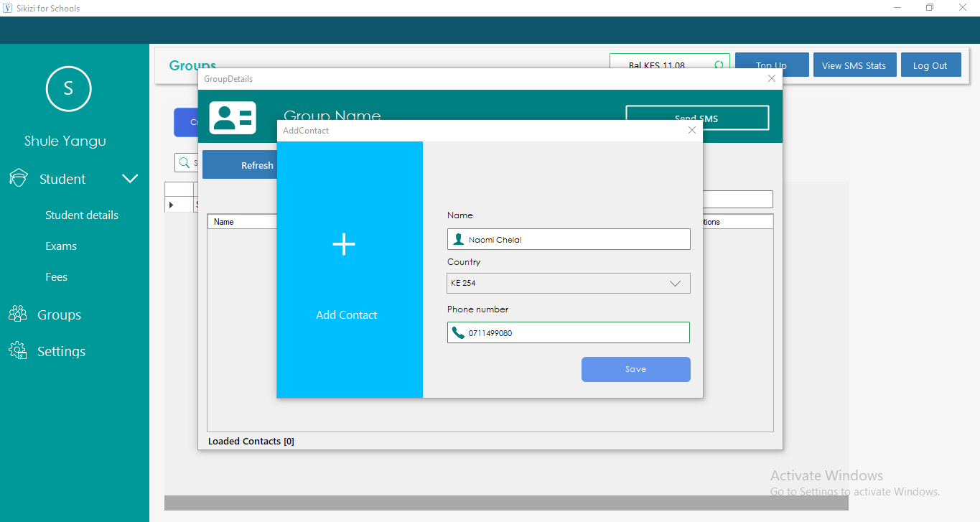Restore down the main application window
The height and width of the screenshot is (522, 980).
click(930, 8)
